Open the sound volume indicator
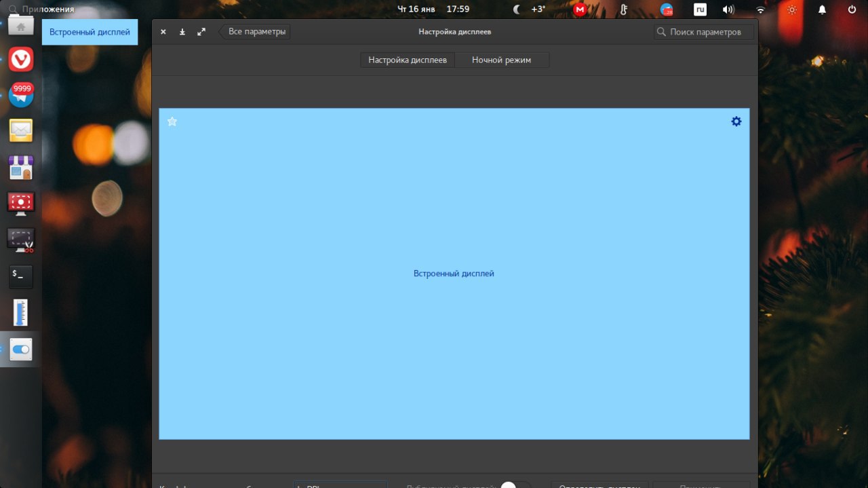 [728, 10]
